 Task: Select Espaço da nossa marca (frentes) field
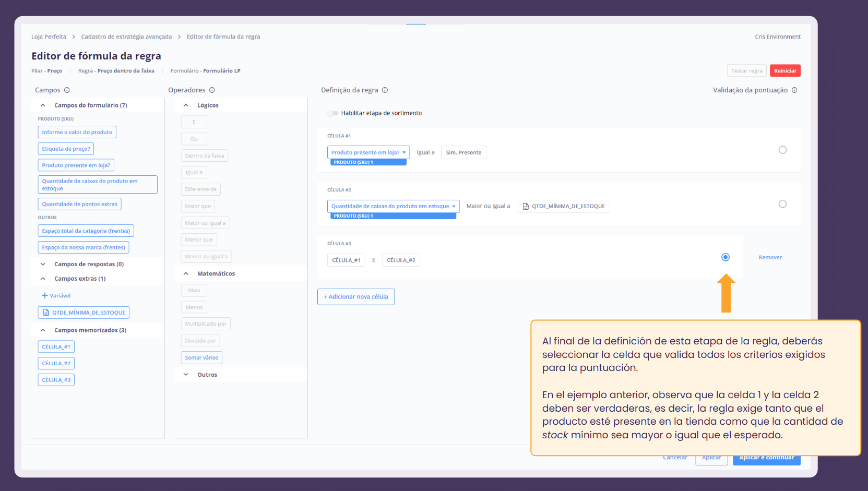tap(84, 247)
